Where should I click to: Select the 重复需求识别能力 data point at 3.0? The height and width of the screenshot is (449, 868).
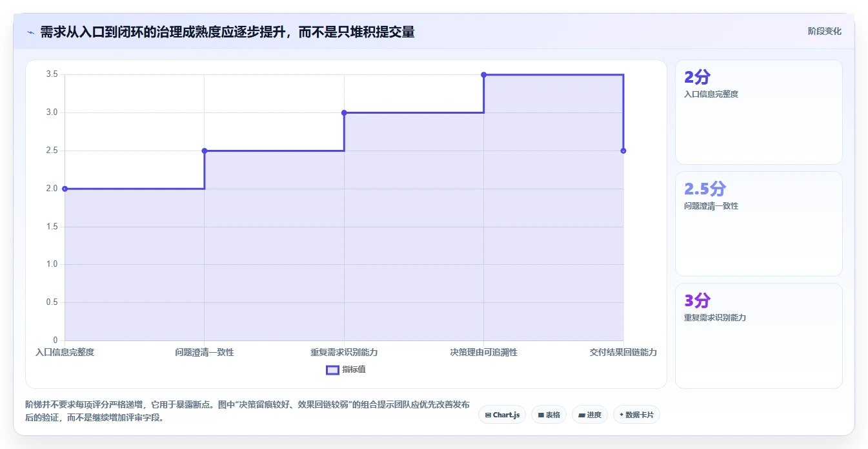pyautogui.click(x=344, y=112)
